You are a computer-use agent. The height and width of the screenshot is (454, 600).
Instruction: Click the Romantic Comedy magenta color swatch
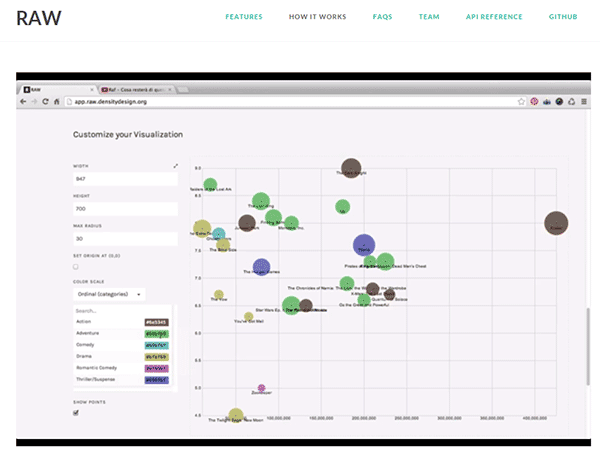pos(157,368)
